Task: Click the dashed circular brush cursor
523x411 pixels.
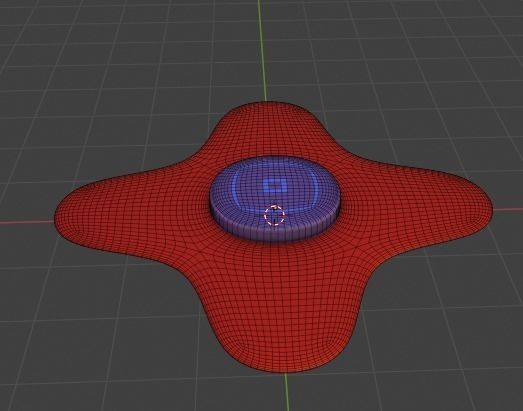Action: tap(275, 216)
